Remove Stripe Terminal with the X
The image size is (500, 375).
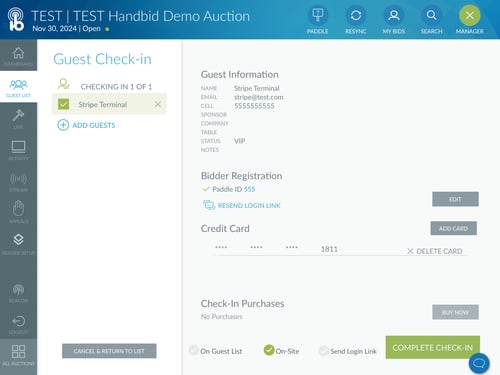click(x=158, y=104)
